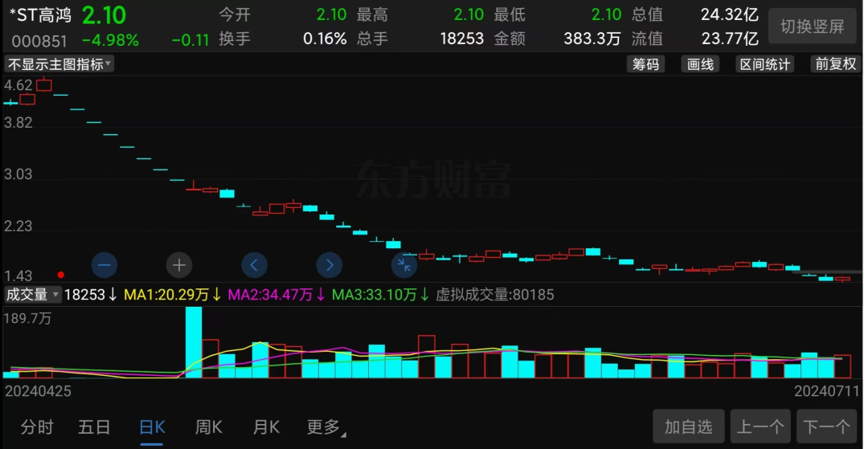This screenshot has height=449, width=868.
Task: Click the red dot marker near 1.43
Action: pos(61,274)
